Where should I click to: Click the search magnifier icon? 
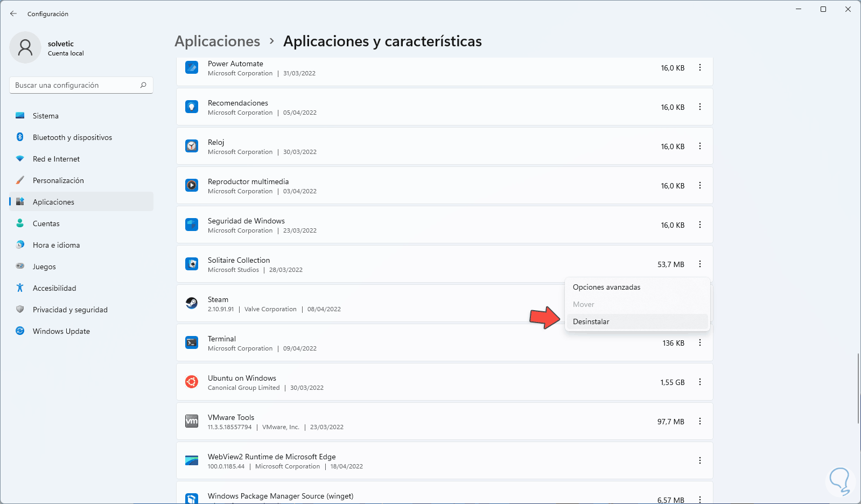143,85
